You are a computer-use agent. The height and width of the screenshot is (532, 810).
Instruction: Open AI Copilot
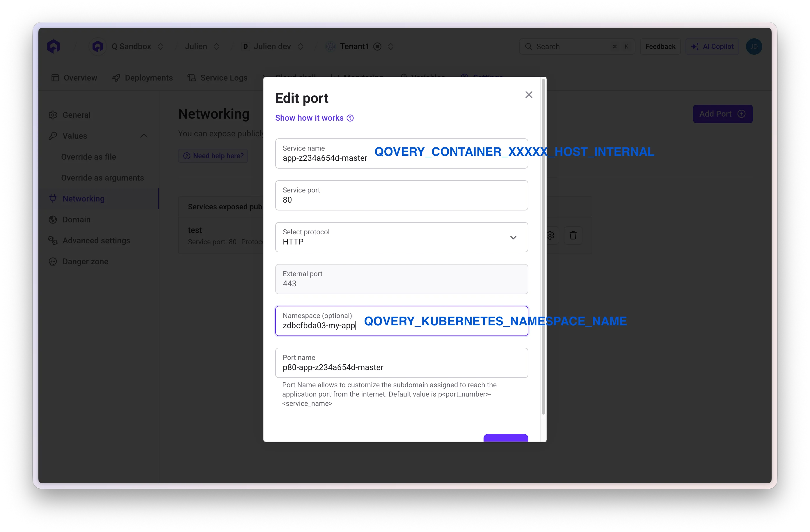pyautogui.click(x=712, y=46)
